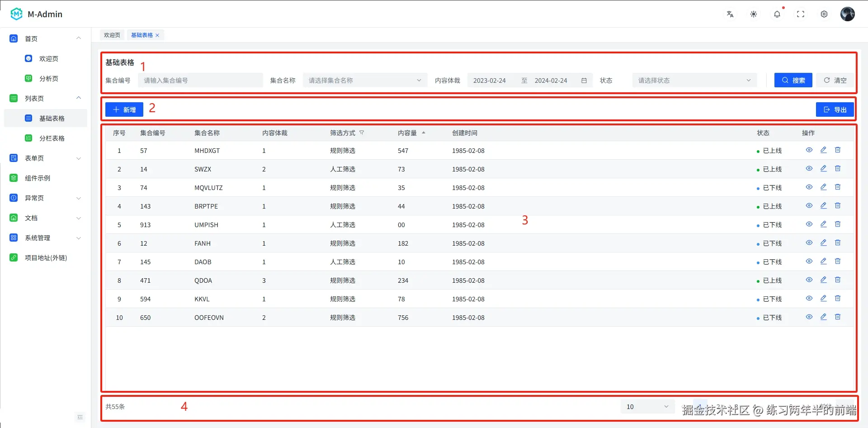
Task: Click the 新增 add button
Action: coord(124,109)
